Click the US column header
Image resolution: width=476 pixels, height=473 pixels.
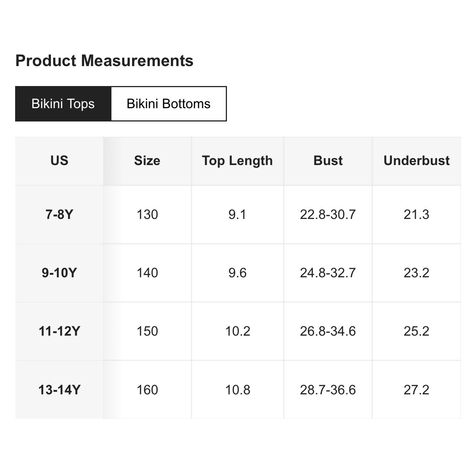(x=59, y=161)
